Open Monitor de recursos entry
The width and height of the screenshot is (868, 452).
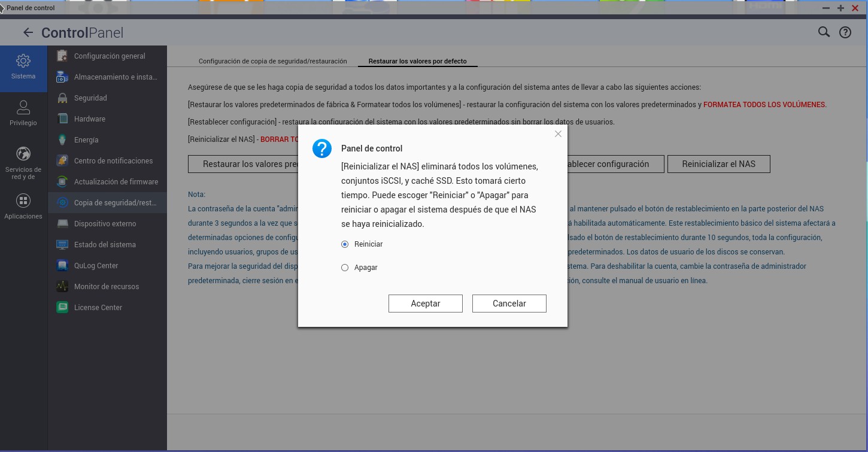[x=106, y=287]
